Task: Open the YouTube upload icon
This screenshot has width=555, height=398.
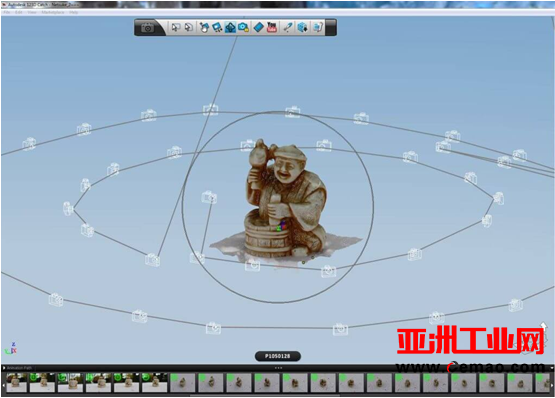Action: 271,27
